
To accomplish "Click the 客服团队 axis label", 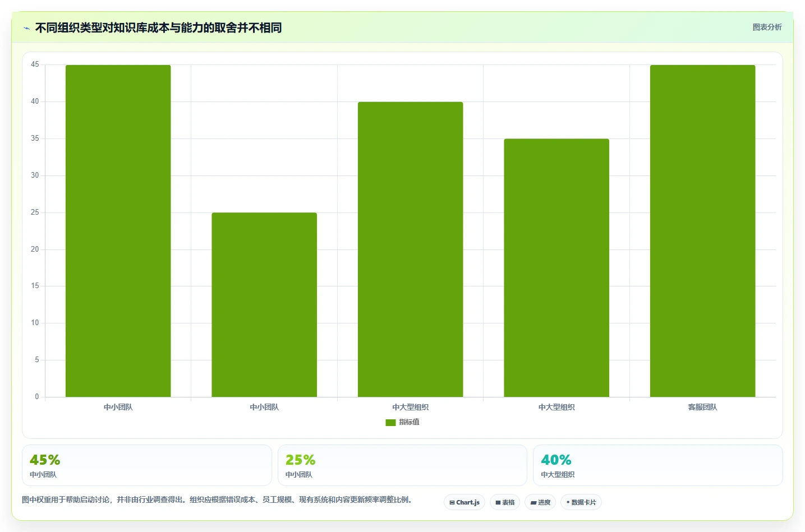I will point(703,407).
